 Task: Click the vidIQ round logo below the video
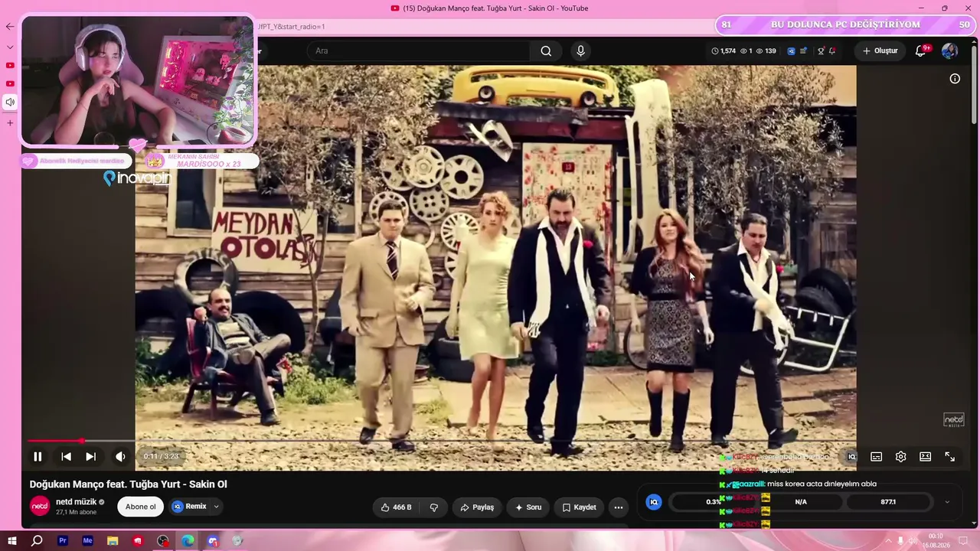pyautogui.click(x=653, y=502)
